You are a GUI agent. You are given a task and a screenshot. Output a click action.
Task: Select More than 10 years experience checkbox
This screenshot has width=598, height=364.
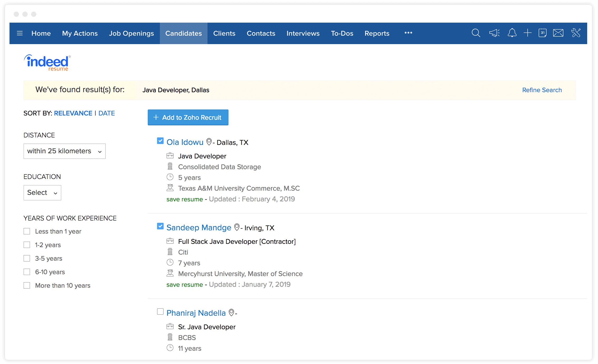[27, 285]
